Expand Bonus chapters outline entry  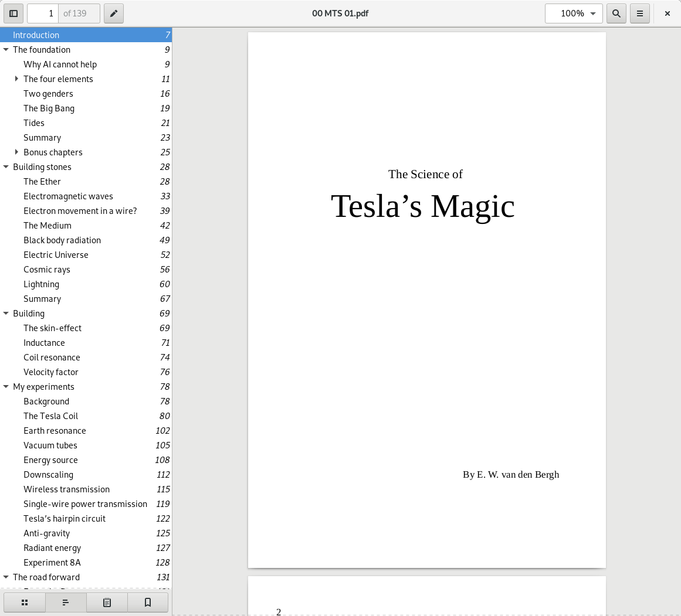coord(16,152)
